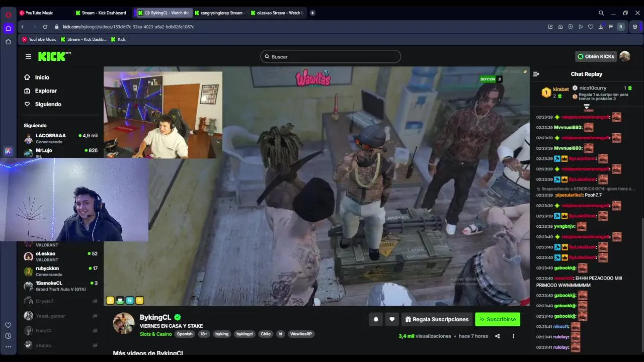The height and width of the screenshot is (362, 644).
Task: Go back in browser
Action: [x=23, y=27]
